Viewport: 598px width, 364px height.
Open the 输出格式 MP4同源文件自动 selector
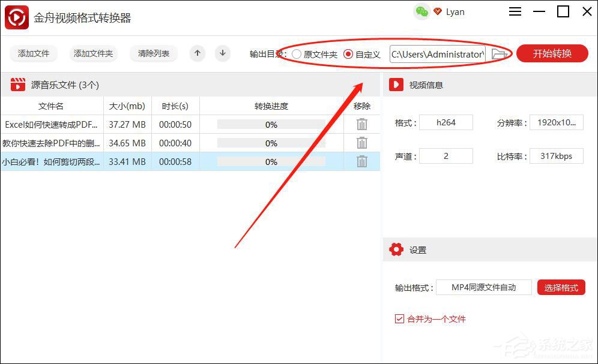pyautogui.click(x=484, y=287)
